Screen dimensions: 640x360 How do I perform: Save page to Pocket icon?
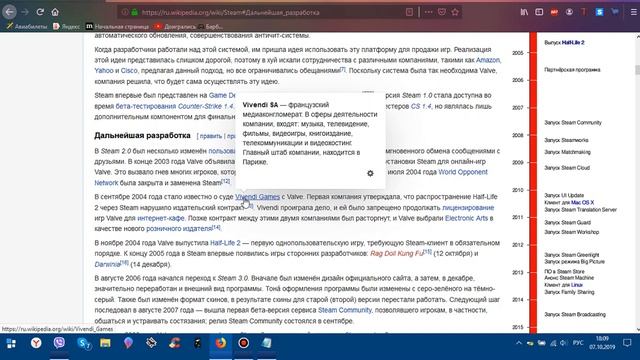tap(442, 12)
